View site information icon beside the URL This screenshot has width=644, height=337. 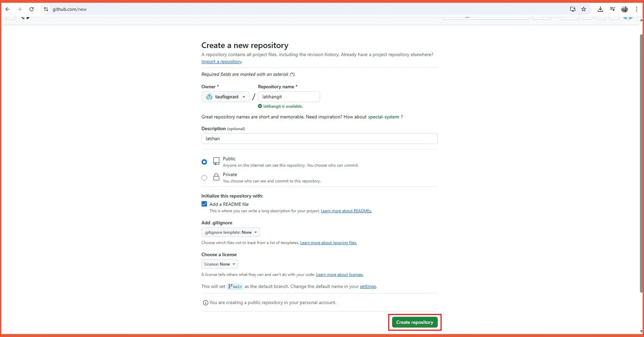pyautogui.click(x=46, y=9)
